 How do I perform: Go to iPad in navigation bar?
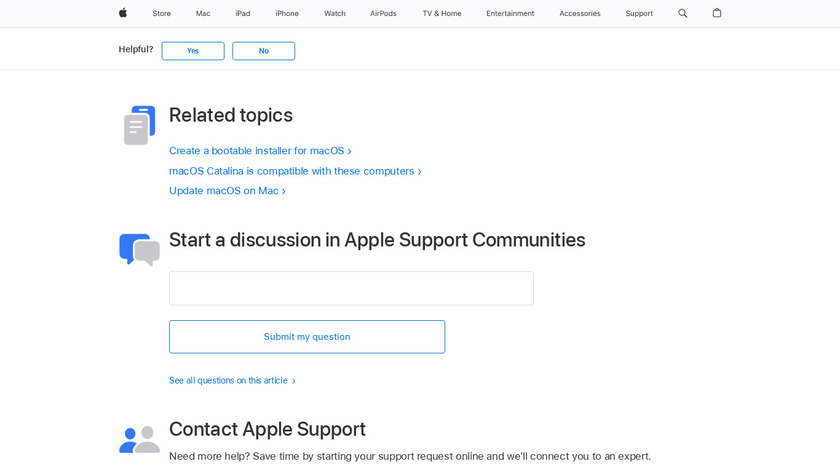[x=243, y=13]
